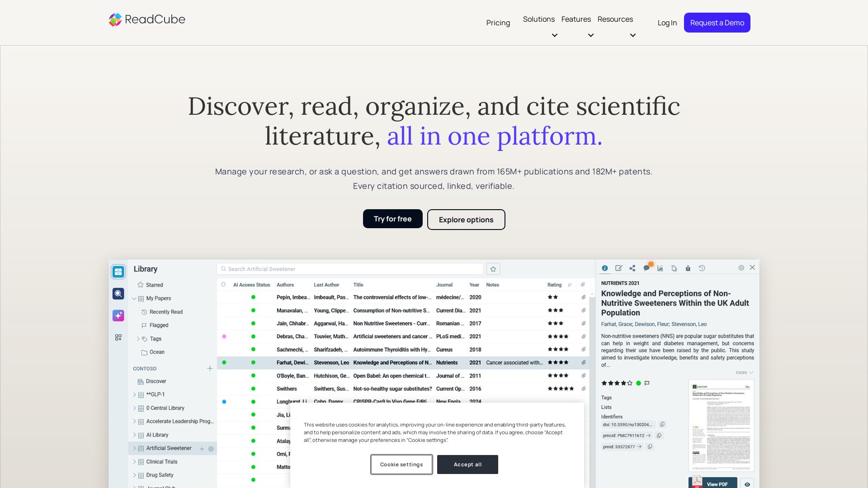Open the Pricing menu item
This screenshot has height=488, width=868.
(x=498, y=23)
